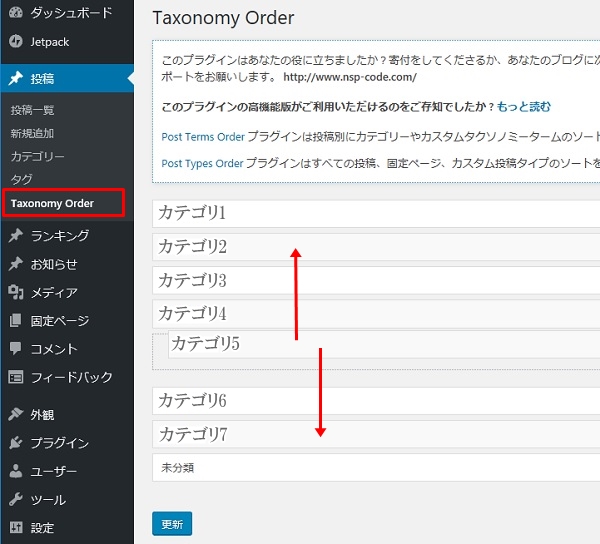
Task: Click the 固定ページ pages icon
Action: [x=16, y=321]
